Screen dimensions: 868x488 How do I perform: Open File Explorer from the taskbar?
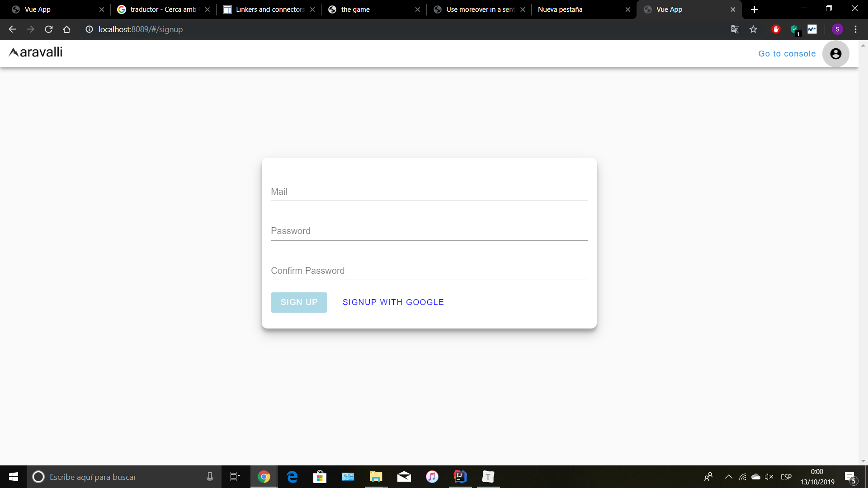(376, 477)
